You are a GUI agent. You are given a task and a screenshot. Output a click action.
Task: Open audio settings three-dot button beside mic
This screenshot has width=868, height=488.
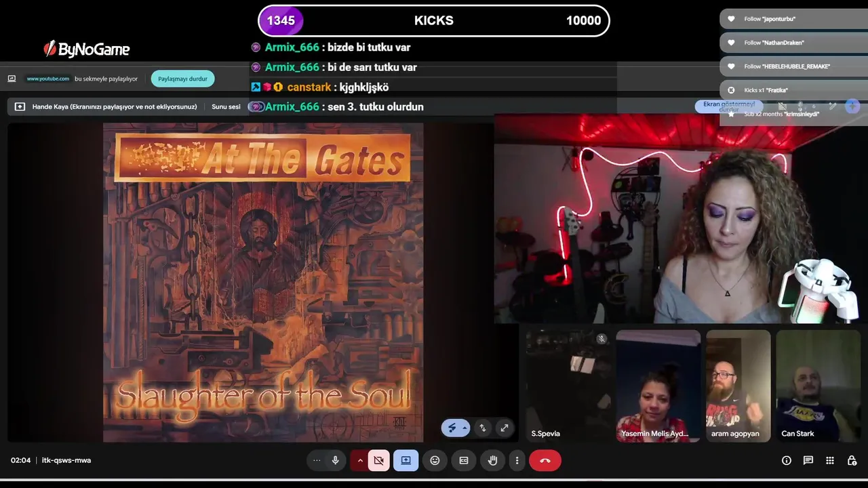click(x=317, y=460)
